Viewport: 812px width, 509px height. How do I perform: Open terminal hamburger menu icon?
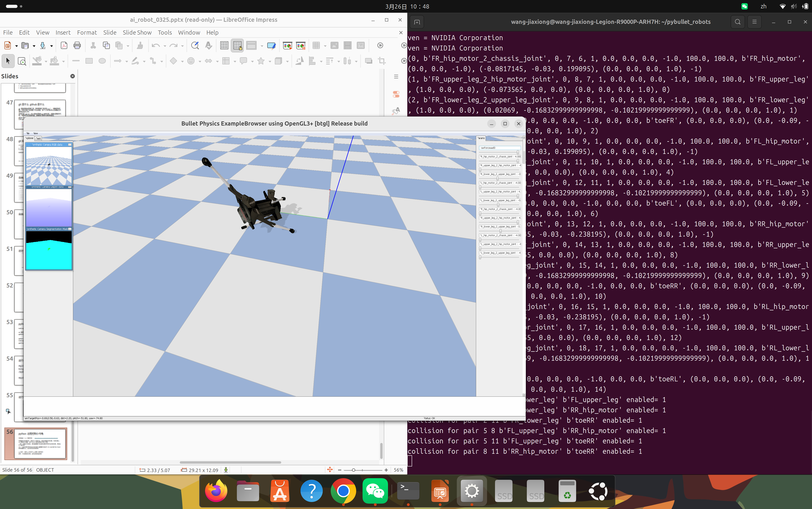[755, 22]
